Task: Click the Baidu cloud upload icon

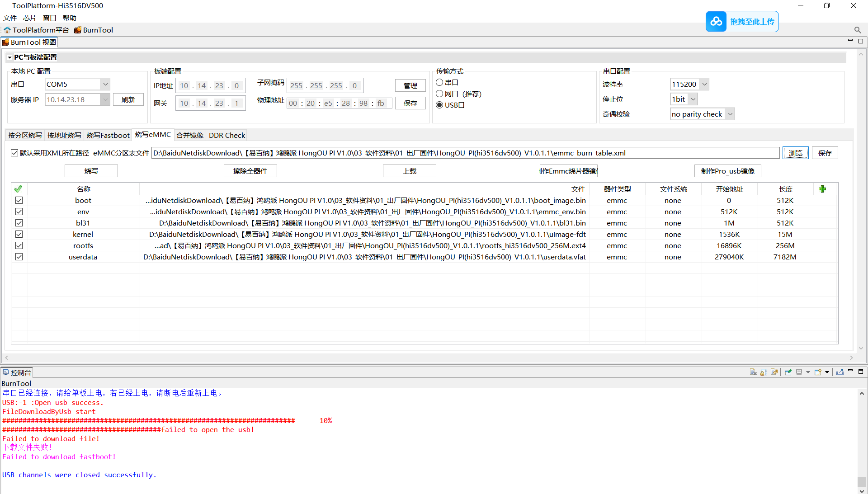Action: pos(716,21)
